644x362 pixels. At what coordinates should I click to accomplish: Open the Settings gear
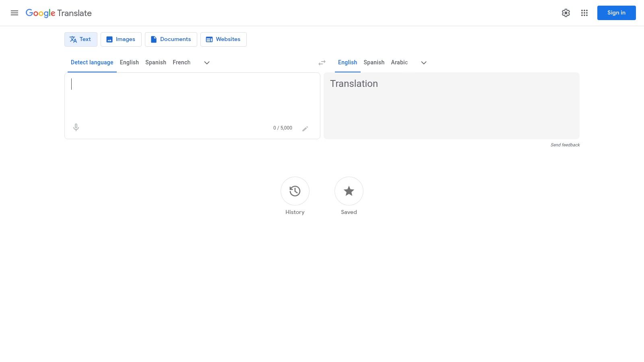click(x=566, y=13)
